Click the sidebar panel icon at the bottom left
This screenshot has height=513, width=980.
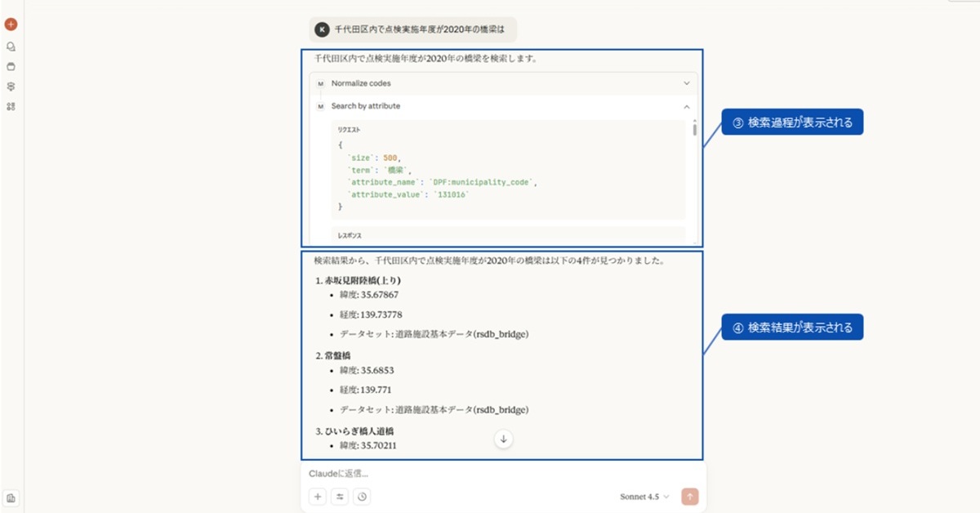tap(11, 497)
